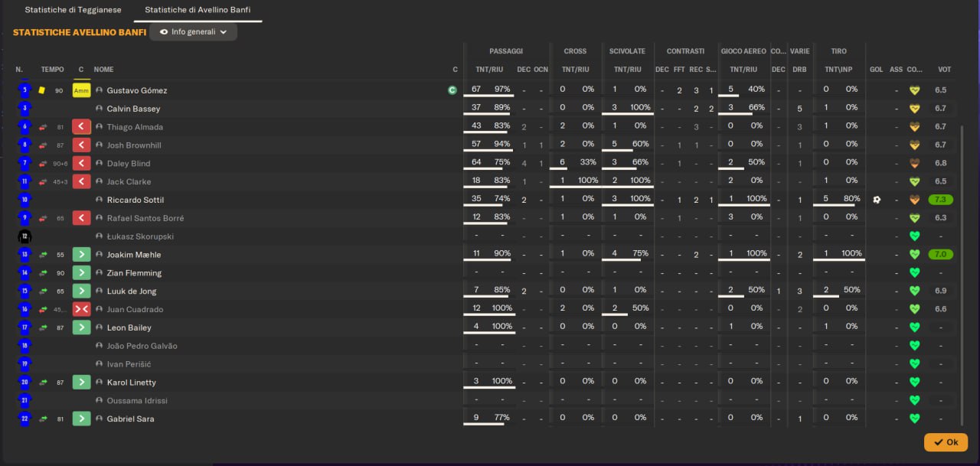Click Joakim Mæhle's 7.0 rating badge

click(x=940, y=254)
